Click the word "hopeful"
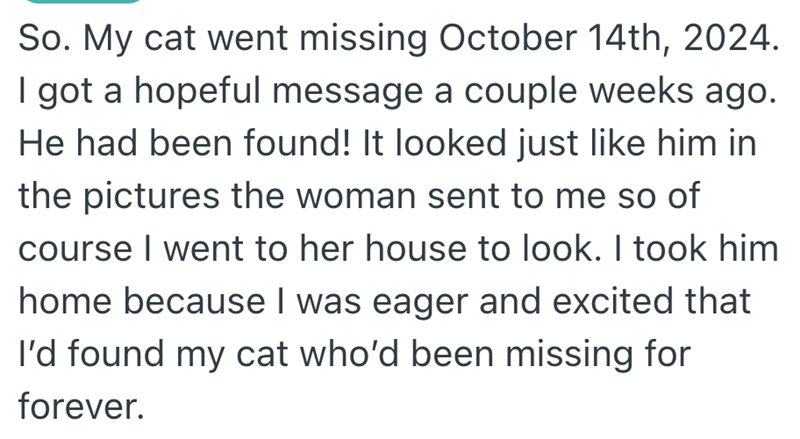Screen dimensions: 800x439 (x=192, y=96)
